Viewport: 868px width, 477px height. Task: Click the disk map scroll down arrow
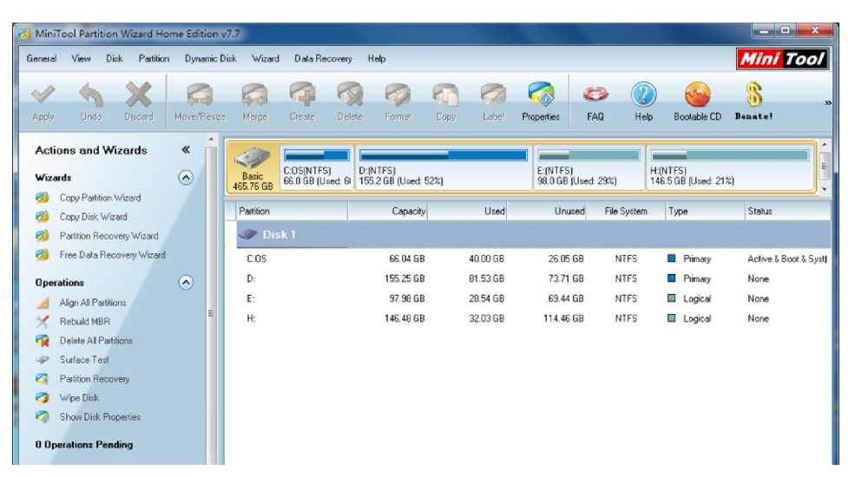coord(825,189)
